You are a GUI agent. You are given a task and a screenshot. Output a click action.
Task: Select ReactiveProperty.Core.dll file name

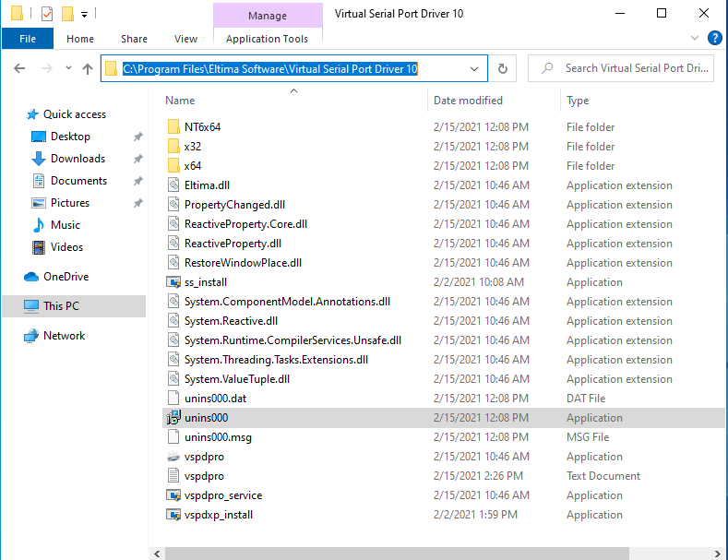[245, 224]
